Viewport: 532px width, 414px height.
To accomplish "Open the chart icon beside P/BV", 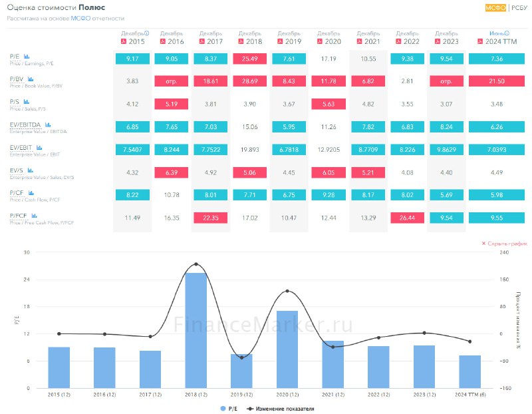I will pyautogui.click(x=31, y=79).
